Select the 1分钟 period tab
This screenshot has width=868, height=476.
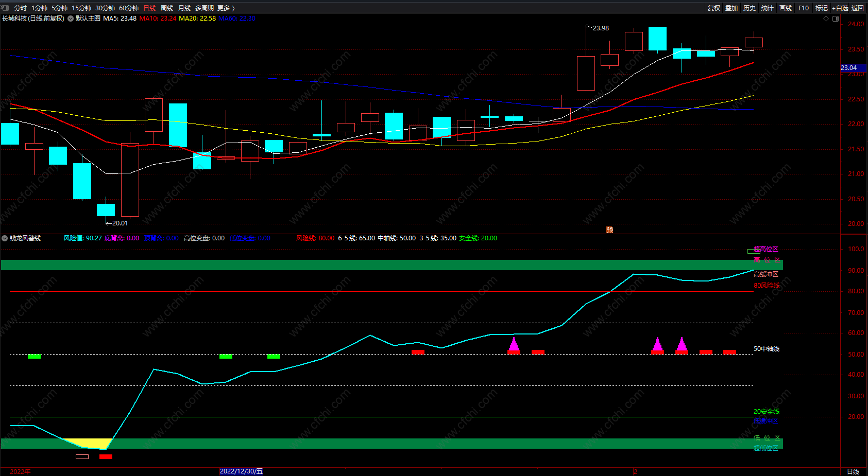click(39, 8)
